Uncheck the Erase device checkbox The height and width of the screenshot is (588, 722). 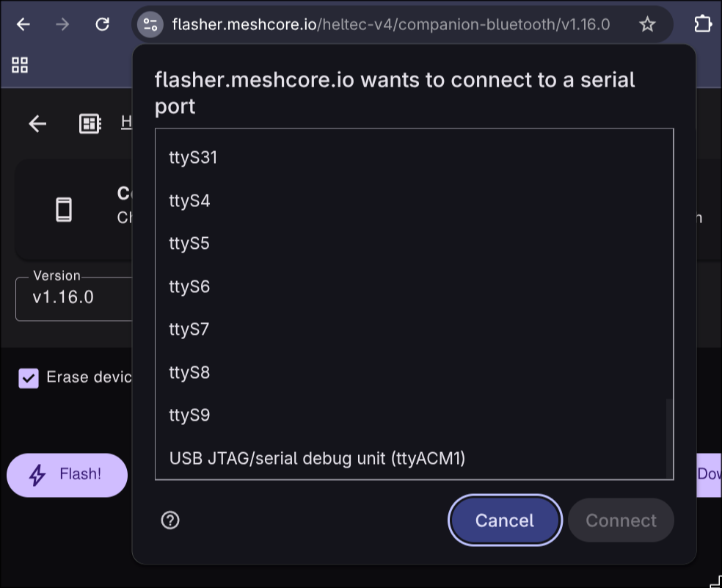(29, 378)
